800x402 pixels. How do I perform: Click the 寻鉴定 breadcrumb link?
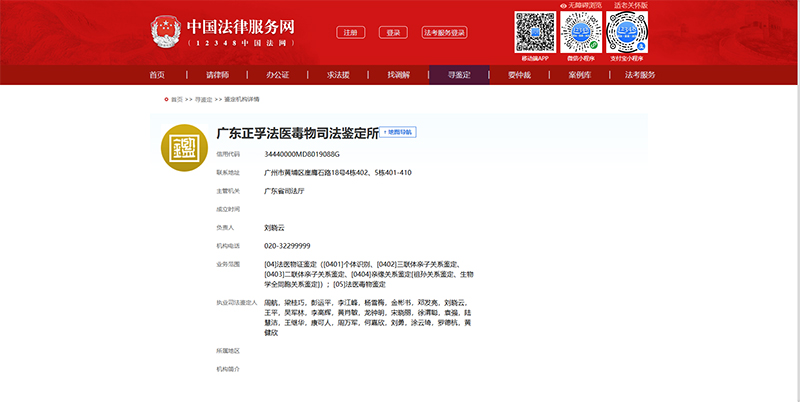(x=204, y=100)
